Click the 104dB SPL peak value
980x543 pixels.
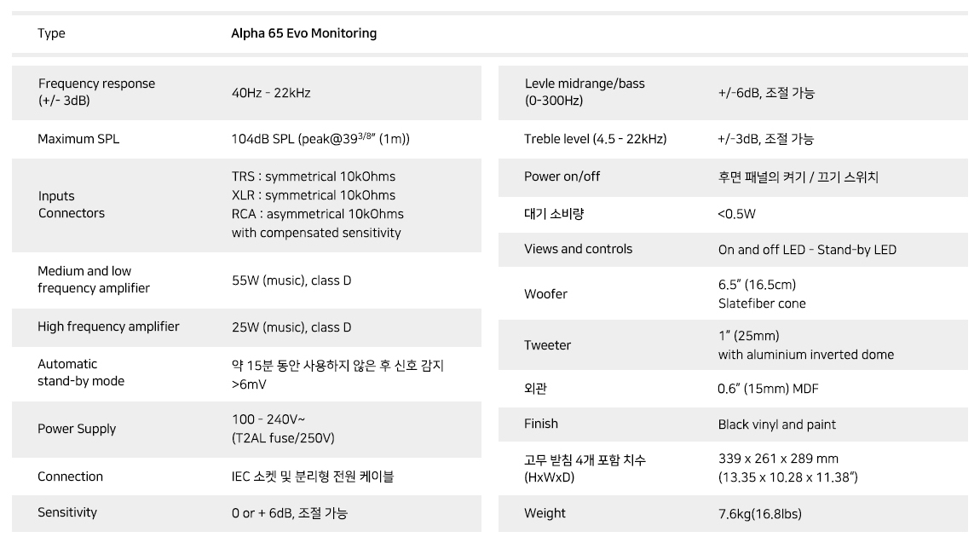[320, 139]
